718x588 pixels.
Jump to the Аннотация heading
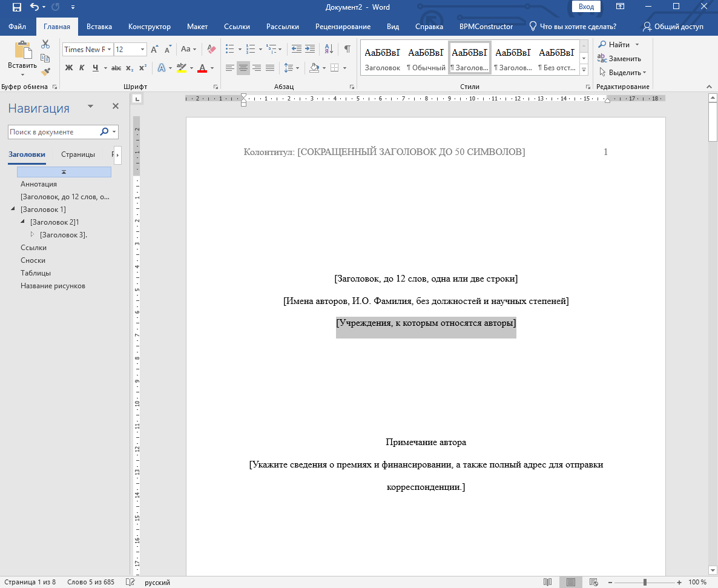[39, 183]
